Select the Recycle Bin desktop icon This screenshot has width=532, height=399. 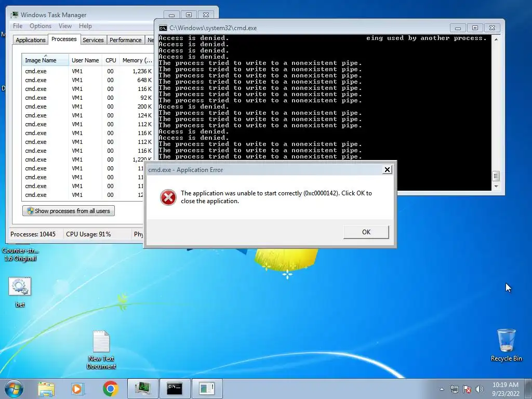506,345
